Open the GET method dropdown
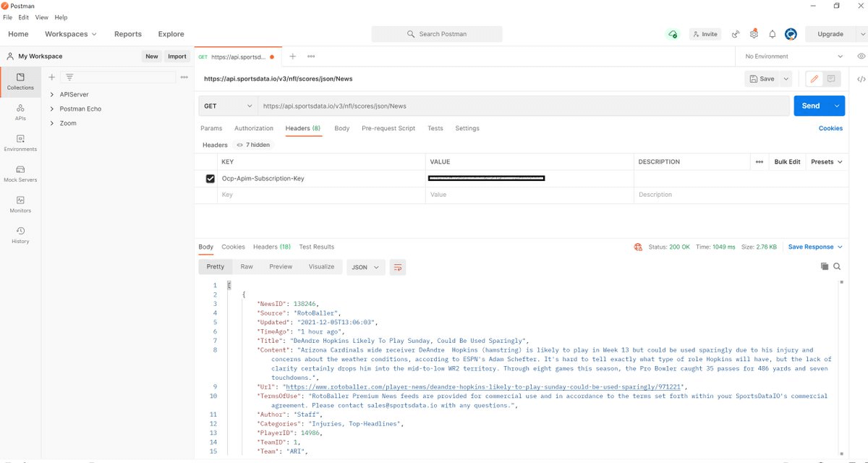868x463 pixels. click(228, 106)
